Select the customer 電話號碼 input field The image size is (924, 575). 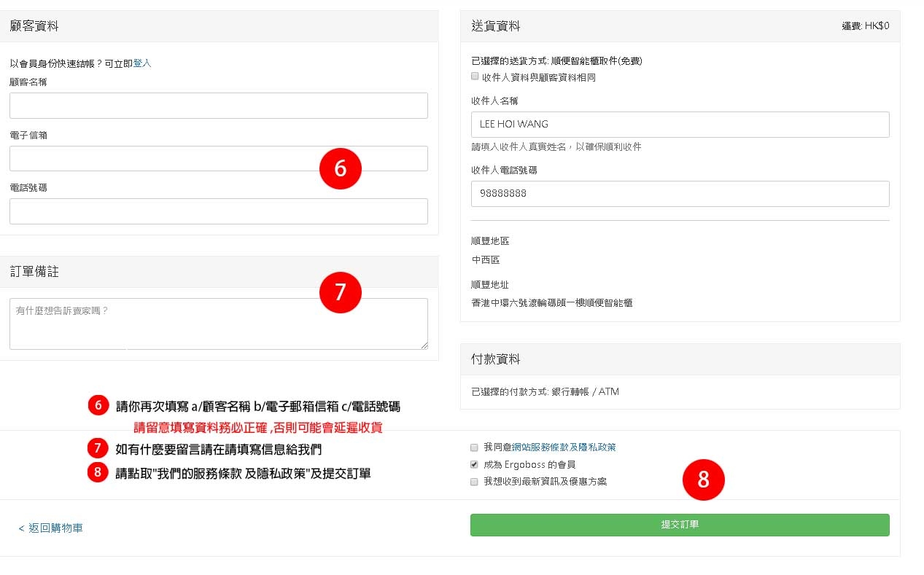[x=218, y=211]
